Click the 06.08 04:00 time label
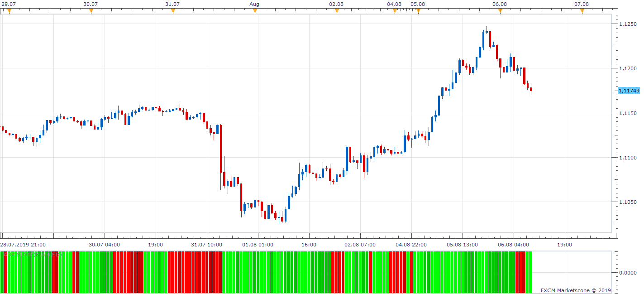The width and height of the screenshot is (644, 294). pos(513,245)
